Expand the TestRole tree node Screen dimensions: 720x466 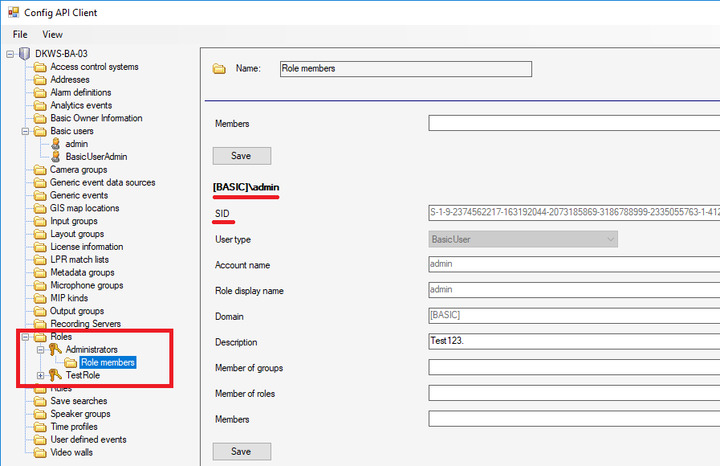point(40,375)
